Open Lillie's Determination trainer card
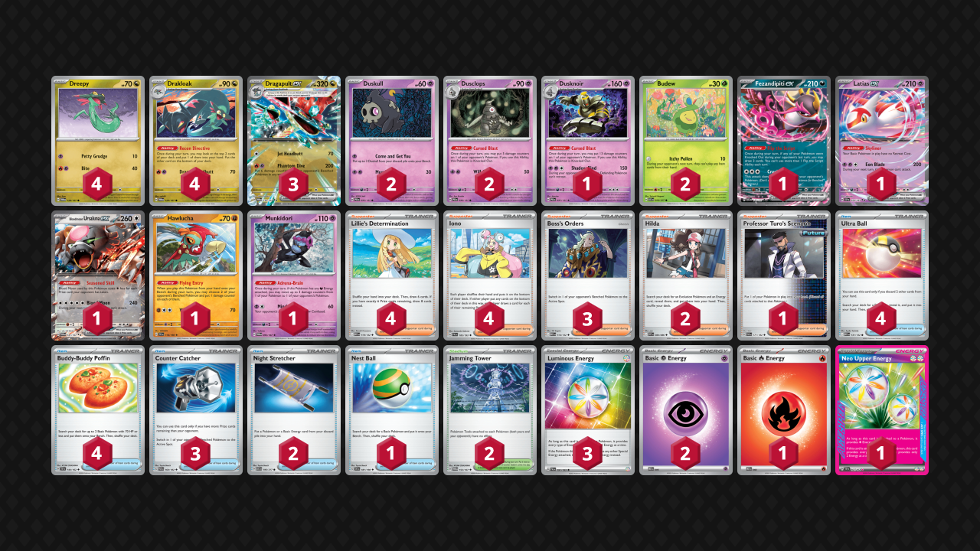 [392, 275]
